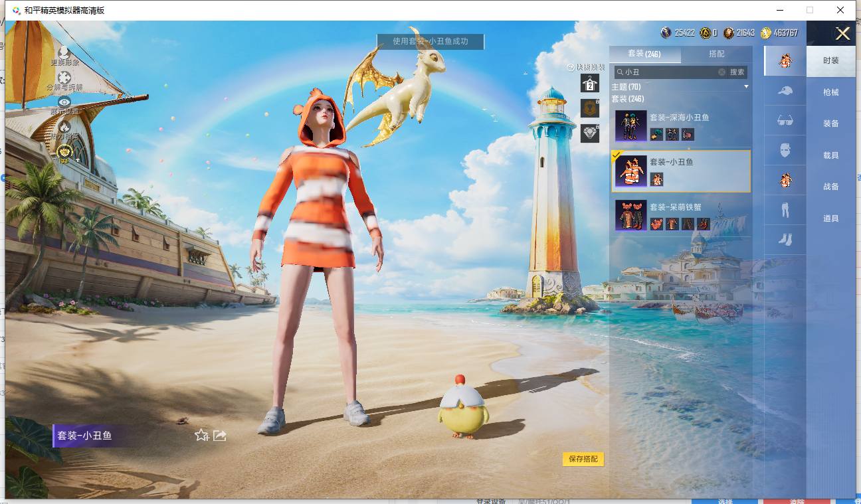
Task: Clear the search box with the X
Action: 721,72
